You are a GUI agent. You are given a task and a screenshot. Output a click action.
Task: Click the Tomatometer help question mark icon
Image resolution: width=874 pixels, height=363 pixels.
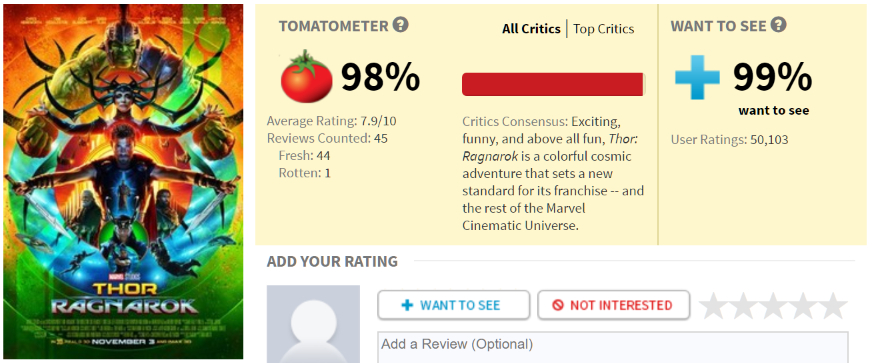coord(400,25)
